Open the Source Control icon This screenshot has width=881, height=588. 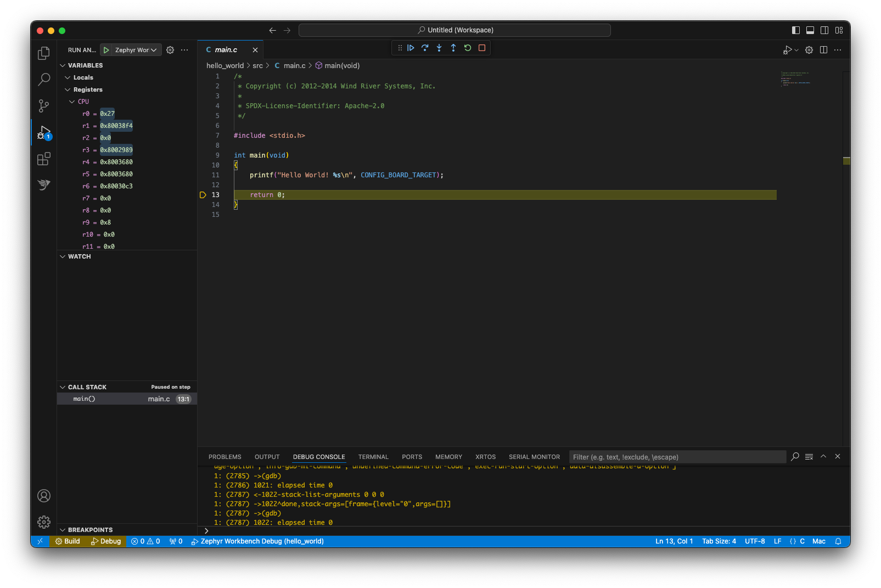[43, 106]
